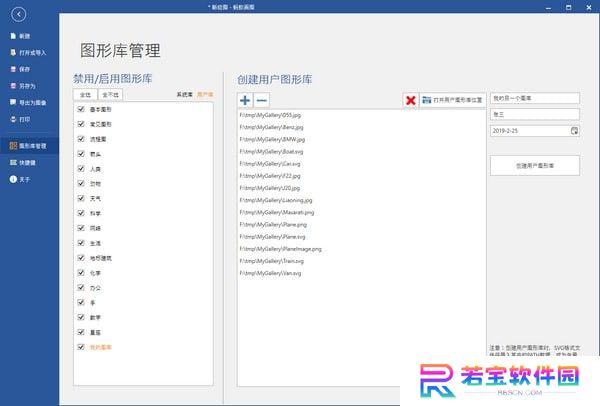The image size is (600, 406).
Task: Toggle the 流程图 library checkbox
Action: (81, 139)
